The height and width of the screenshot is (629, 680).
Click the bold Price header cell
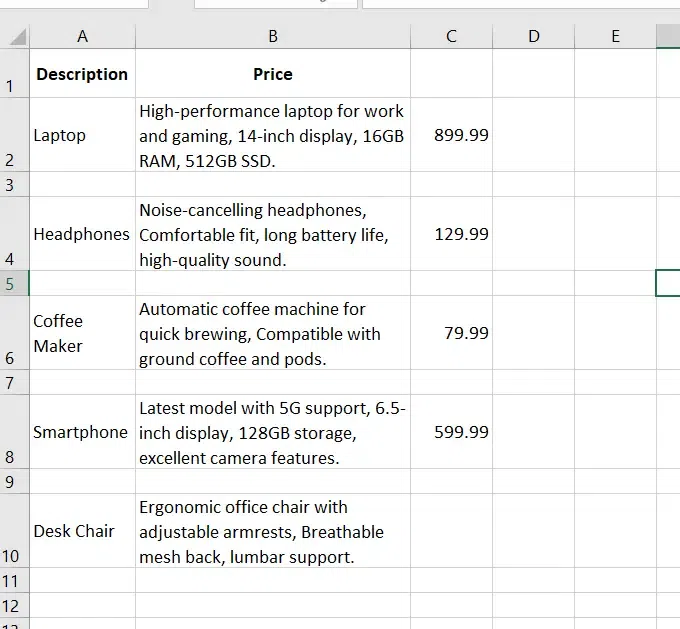pos(273,73)
